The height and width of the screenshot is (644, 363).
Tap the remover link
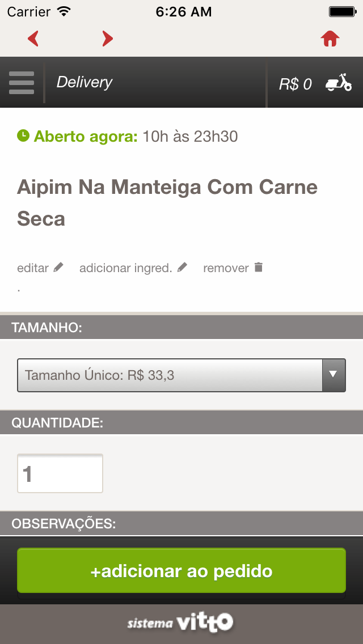pos(226,268)
